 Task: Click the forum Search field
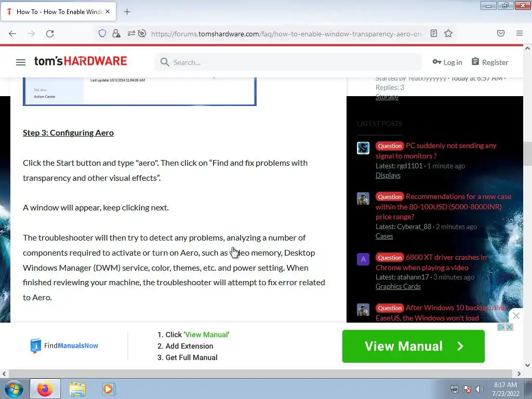click(288, 62)
